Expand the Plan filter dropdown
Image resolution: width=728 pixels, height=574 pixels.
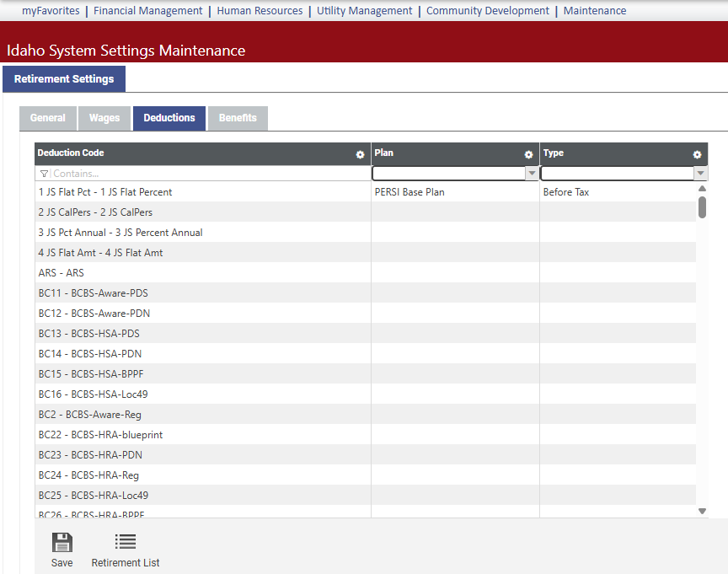pyautogui.click(x=532, y=174)
